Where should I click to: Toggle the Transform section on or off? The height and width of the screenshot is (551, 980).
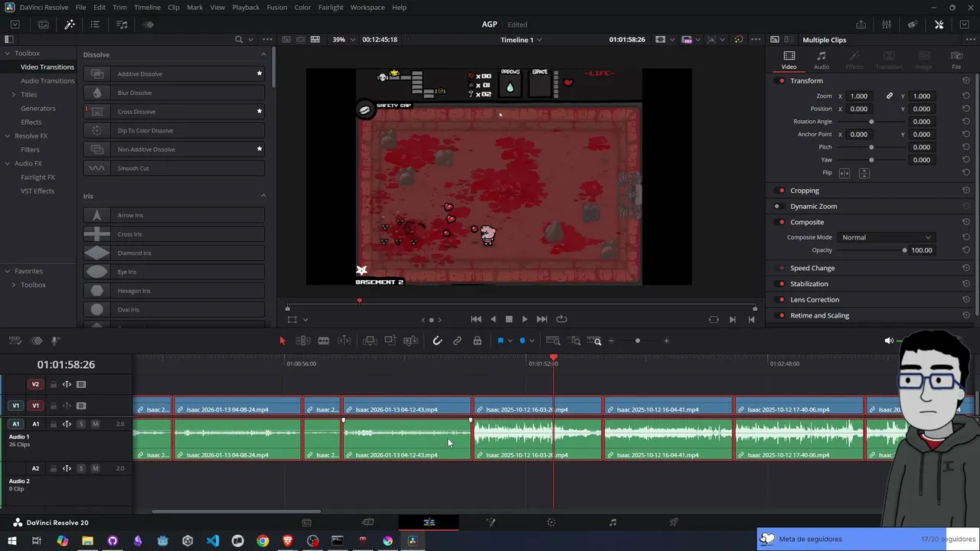[781, 80]
